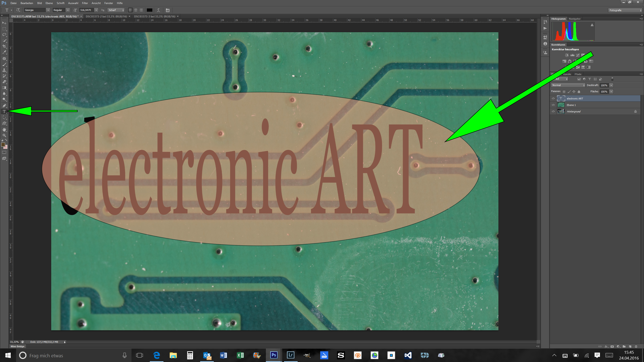Select the Crop tool
644x362 pixels.
[x=4, y=46]
